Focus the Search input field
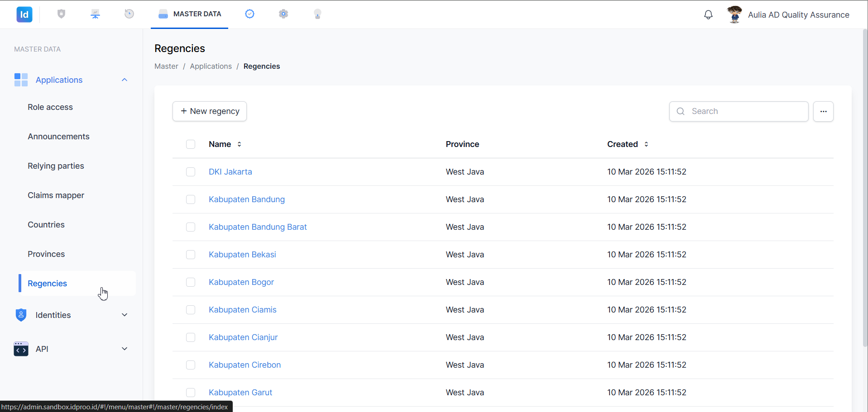This screenshot has width=868, height=412. tap(739, 111)
